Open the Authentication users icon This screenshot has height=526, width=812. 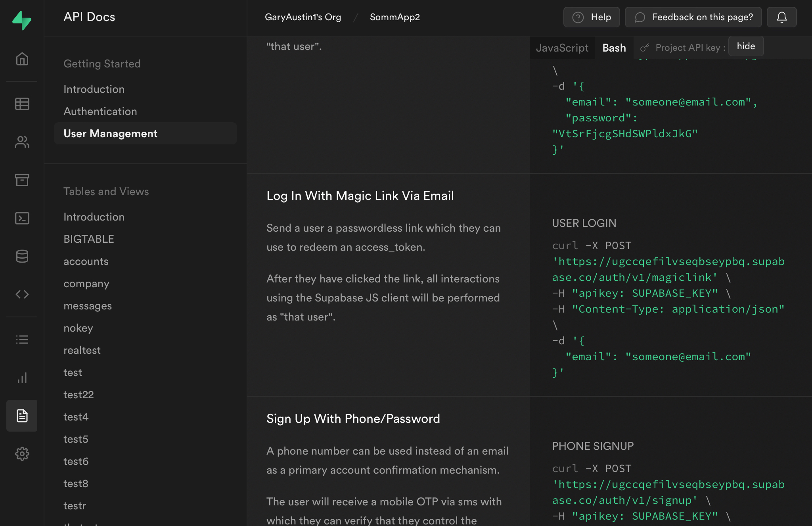pos(22,142)
